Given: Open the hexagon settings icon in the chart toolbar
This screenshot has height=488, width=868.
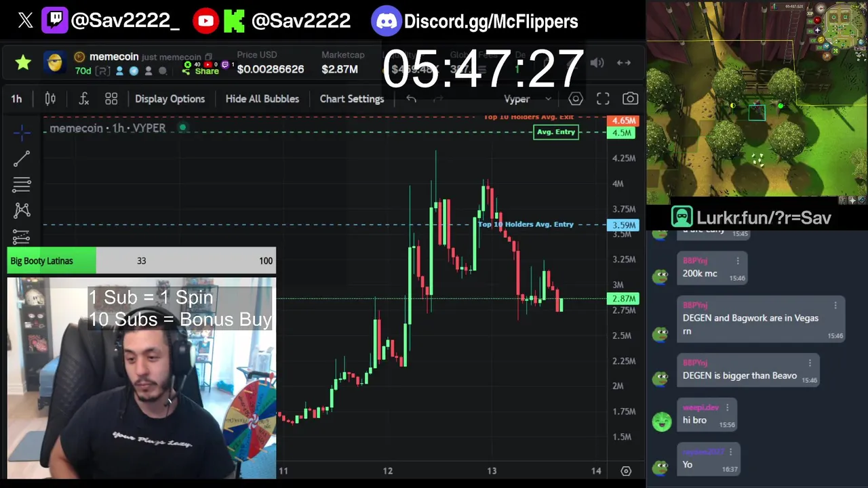Looking at the screenshot, I should tap(576, 99).
